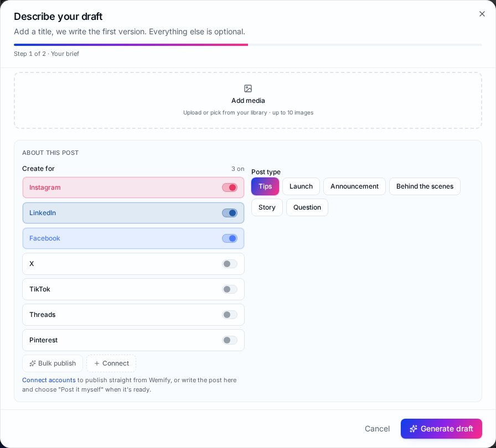496x448 pixels.
Task: Select the Tips post type
Action: pyautogui.click(x=265, y=186)
